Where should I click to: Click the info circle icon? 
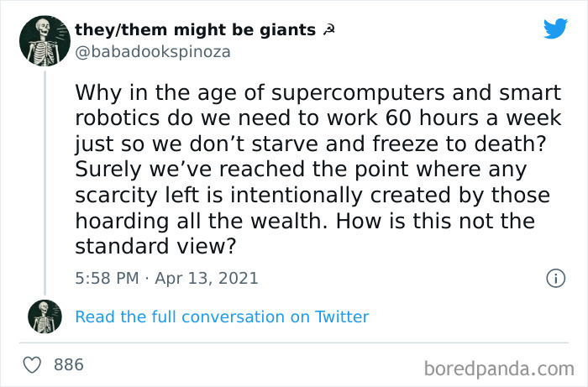coord(555,278)
